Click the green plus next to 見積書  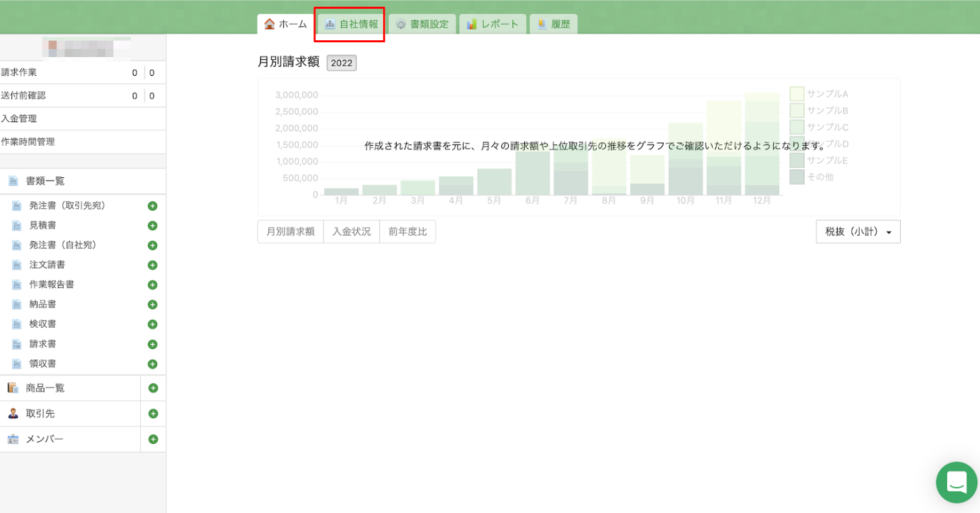click(152, 226)
